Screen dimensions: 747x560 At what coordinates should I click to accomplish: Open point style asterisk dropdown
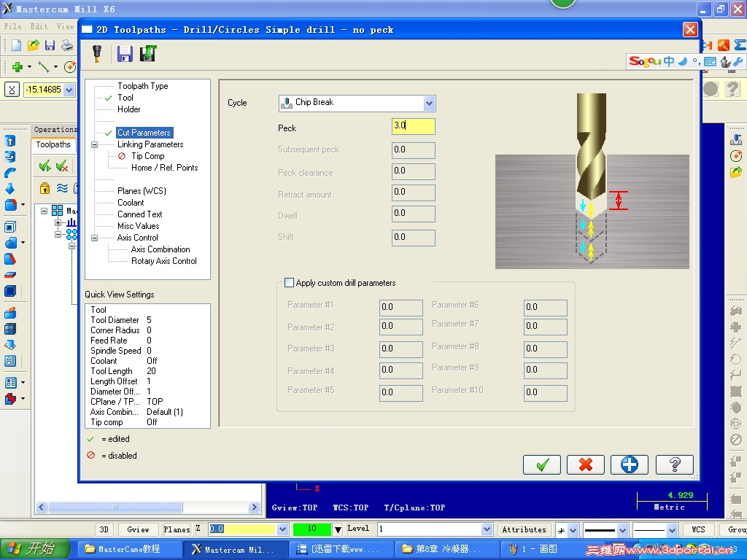573,529
